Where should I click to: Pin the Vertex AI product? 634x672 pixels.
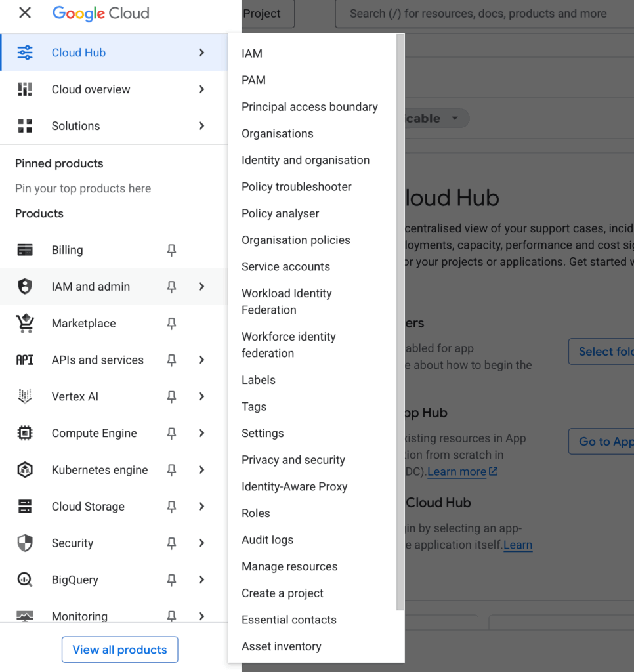coord(171,396)
